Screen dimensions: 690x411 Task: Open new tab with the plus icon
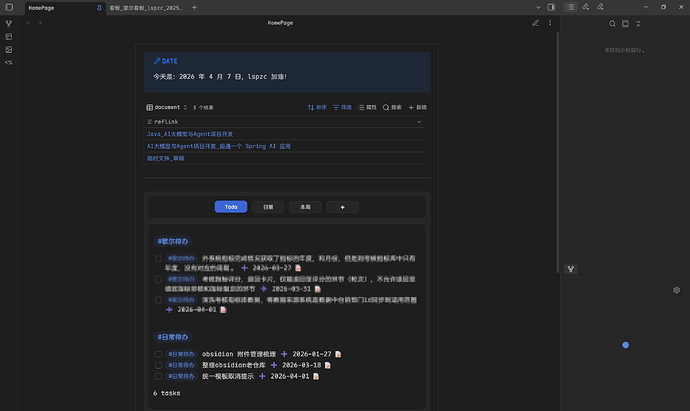pos(194,7)
